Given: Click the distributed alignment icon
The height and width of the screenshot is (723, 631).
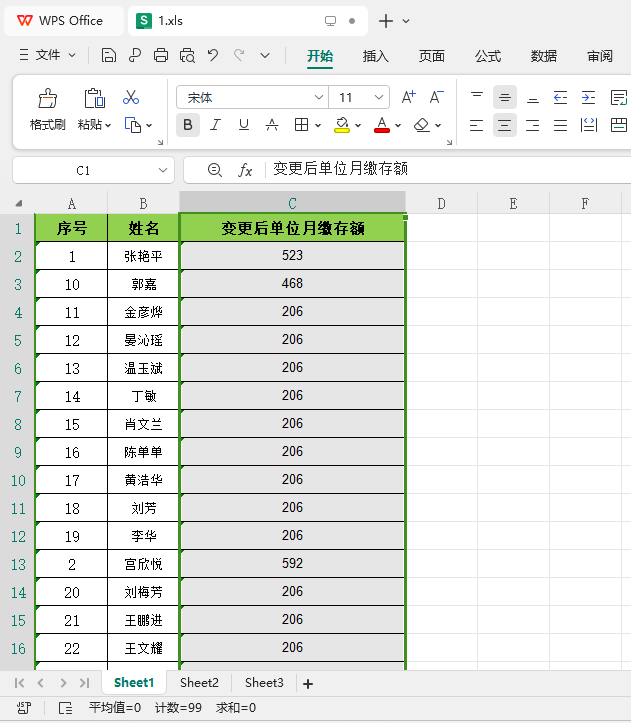Looking at the screenshot, I should pos(589,125).
